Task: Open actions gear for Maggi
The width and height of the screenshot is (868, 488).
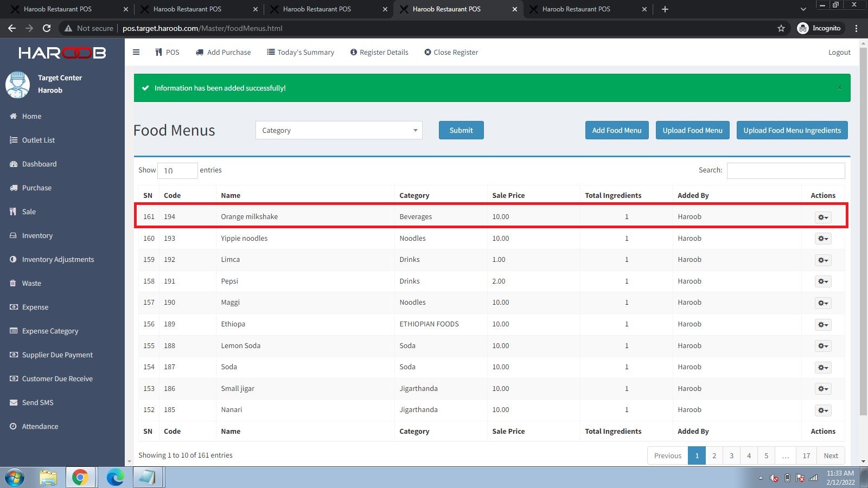Action: coord(823,303)
